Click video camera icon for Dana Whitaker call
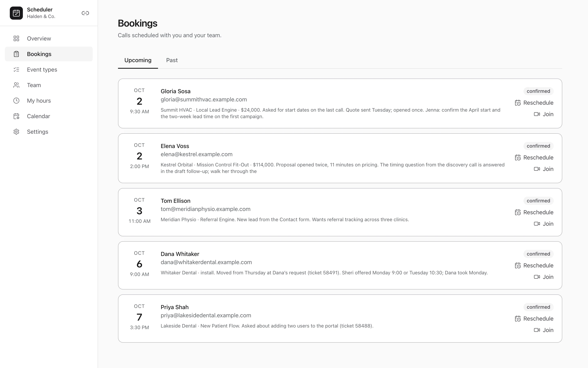The height and width of the screenshot is (368, 588). tap(537, 277)
